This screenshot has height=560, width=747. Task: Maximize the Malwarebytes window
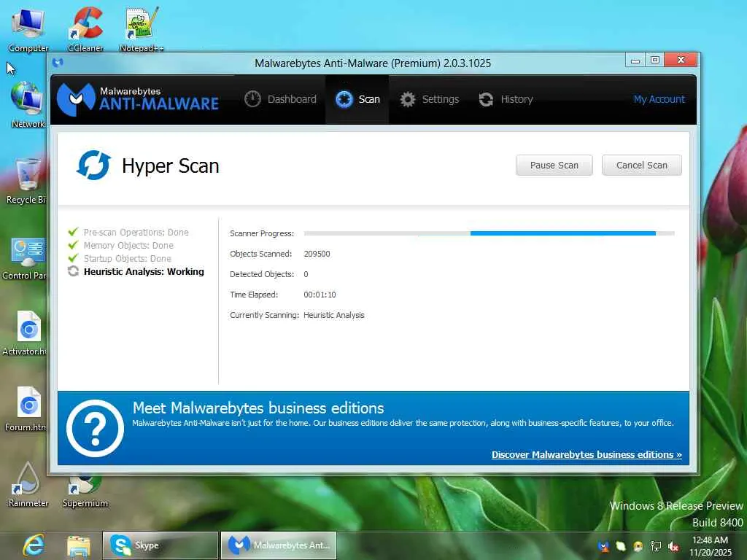click(655, 60)
